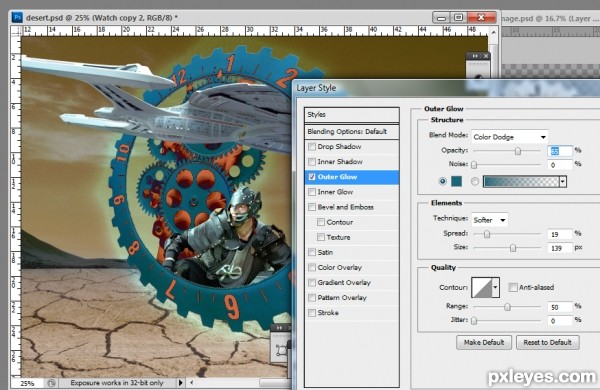This screenshot has height=390, width=600.
Task: Select the Satin style row label
Action: (x=325, y=252)
